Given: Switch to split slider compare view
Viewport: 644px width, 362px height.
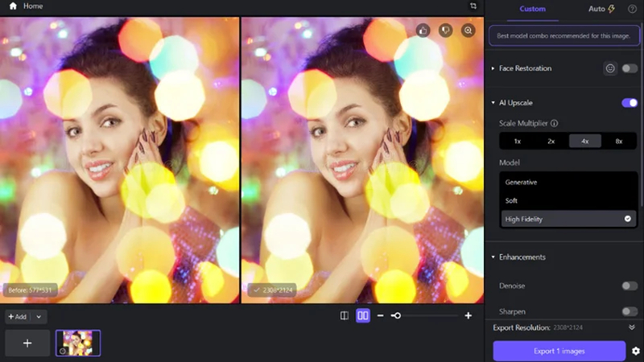Looking at the screenshot, I should [x=345, y=315].
